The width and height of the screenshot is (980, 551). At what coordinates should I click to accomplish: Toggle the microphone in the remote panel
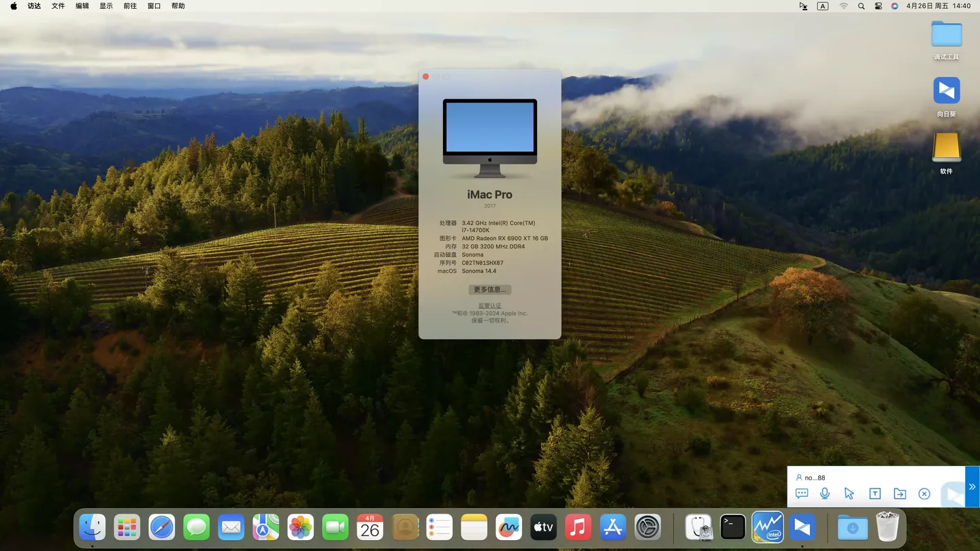(x=825, y=494)
